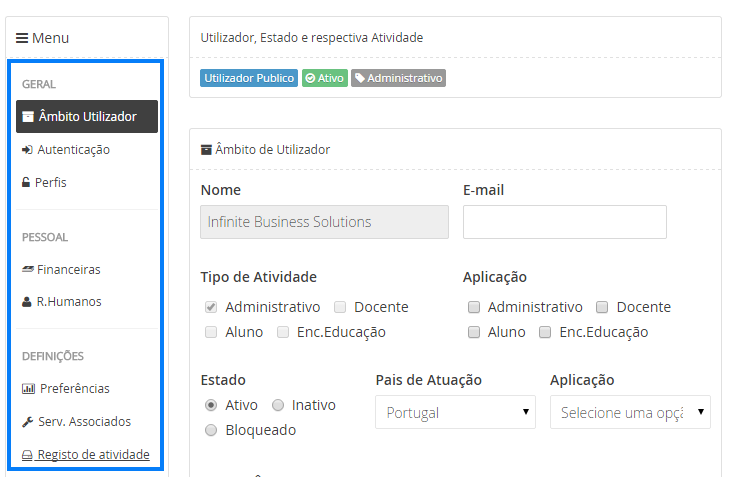The width and height of the screenshot is (729, 477).
Task: Click the green Ativo status badge
Action: (x=325, y=78)
